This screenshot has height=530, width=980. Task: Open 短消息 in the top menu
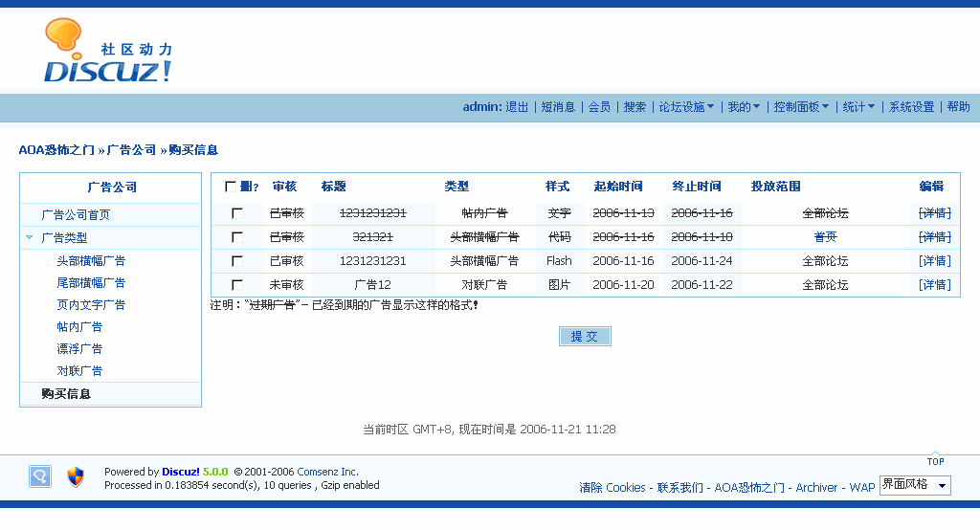(558, 107)
